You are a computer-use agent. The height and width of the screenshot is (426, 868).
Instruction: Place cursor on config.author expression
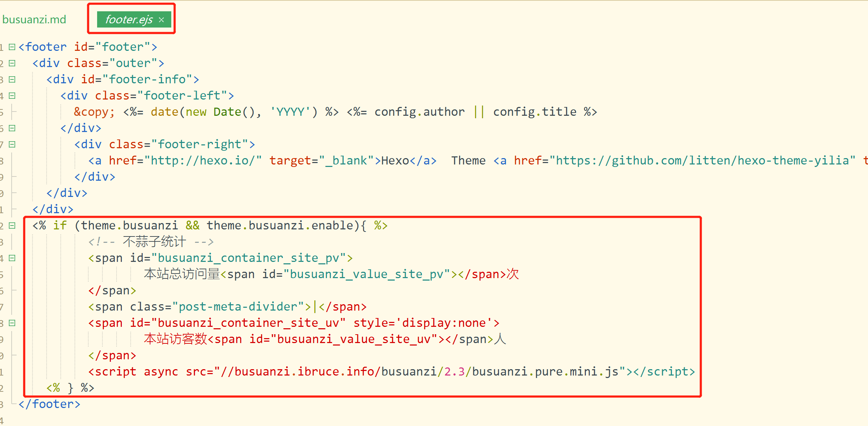[x=419, y=112]
